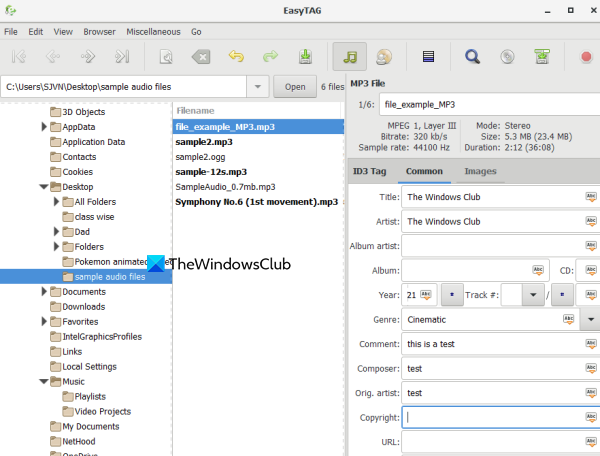This screenshot has width=600, height=456.
Task: Expand the All Folders node
Action: click(x=56, y=202)
